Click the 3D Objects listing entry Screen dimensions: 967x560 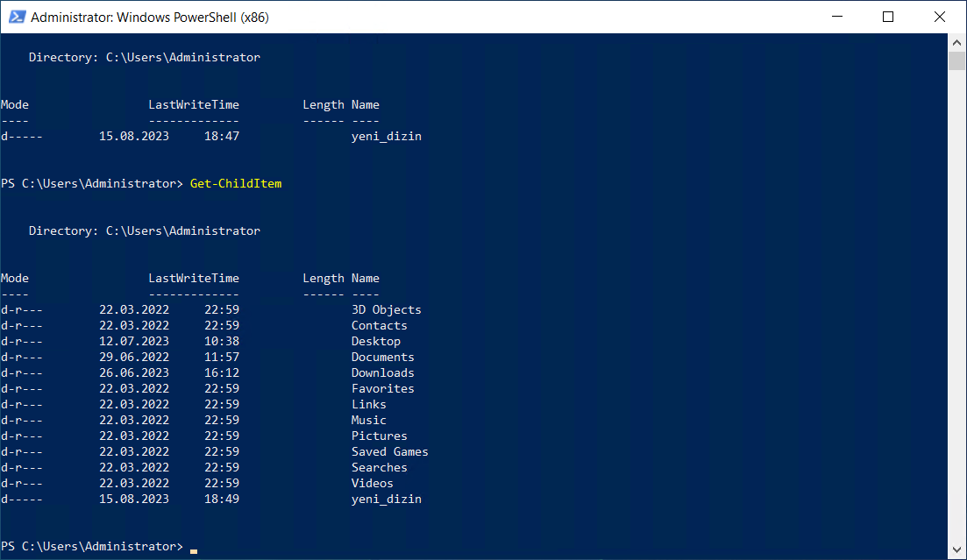(x=385, y=309)
